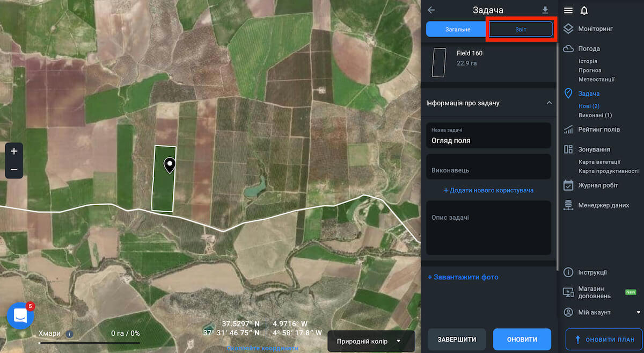The height and width of the screenshot is (353, 644).
Task: Open the Природній колір dropdown
Action: coord(369,341)
